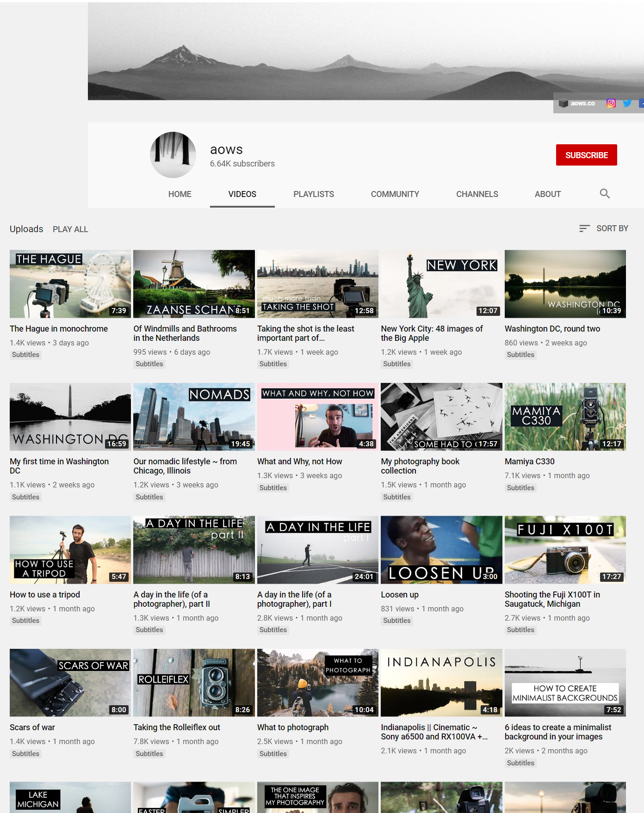Open the photography book collection thumbnail
The image size is (644, 813).
pos(441,417)
